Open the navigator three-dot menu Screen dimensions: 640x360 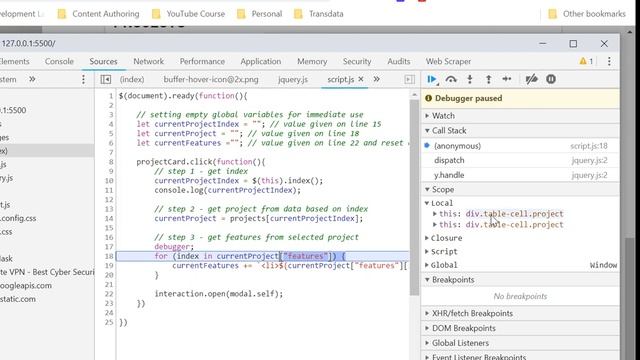pos(83,79)
